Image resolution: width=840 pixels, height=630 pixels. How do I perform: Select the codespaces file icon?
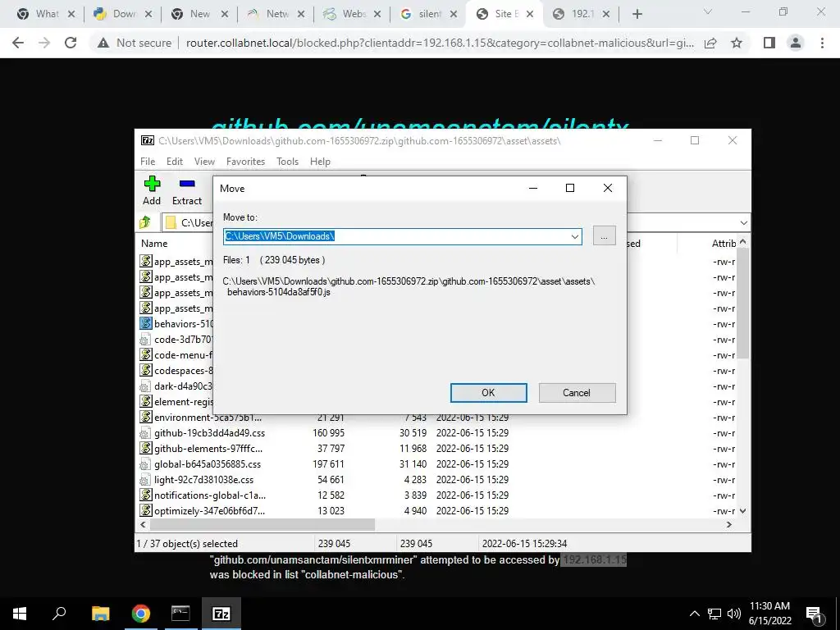pyautogui.click(x=146, y=370)
